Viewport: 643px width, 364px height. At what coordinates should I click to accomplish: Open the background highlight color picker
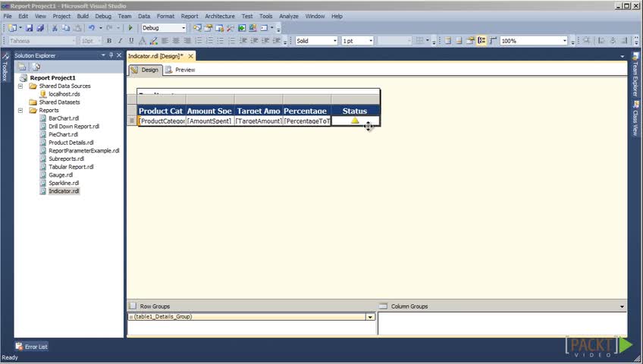click(153, 41)
